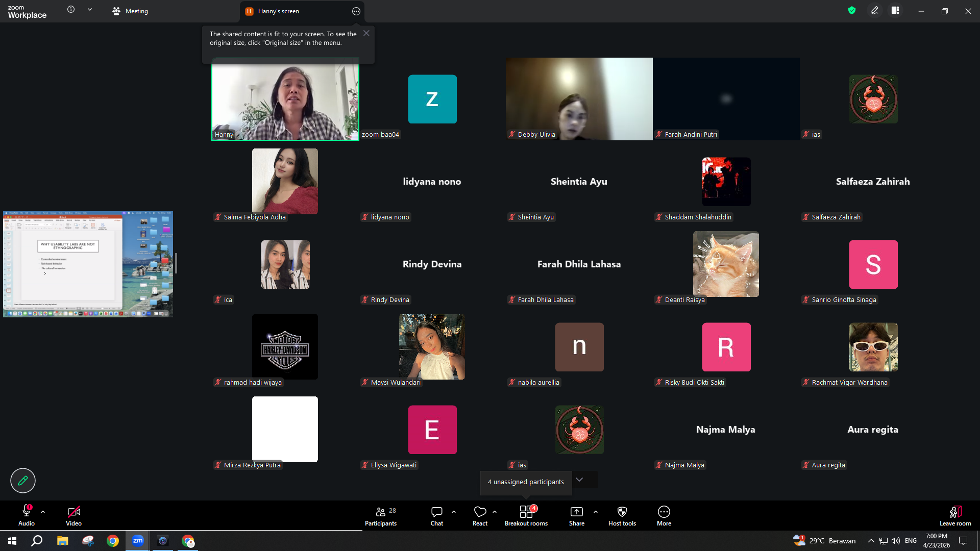Click the large Najma Malya name
Viewport: 980px width, 551px height.
point(726,430)
